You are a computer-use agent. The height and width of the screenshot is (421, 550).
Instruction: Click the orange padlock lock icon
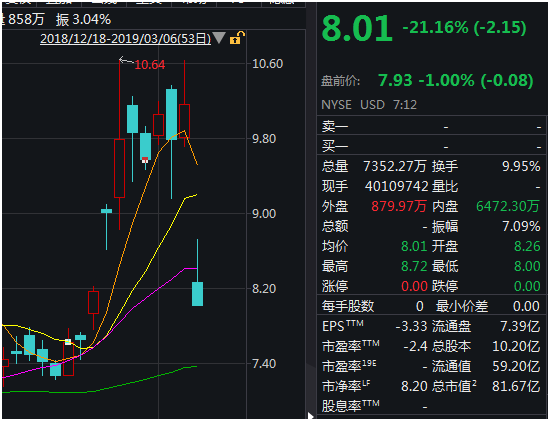(x=237, y=38)
